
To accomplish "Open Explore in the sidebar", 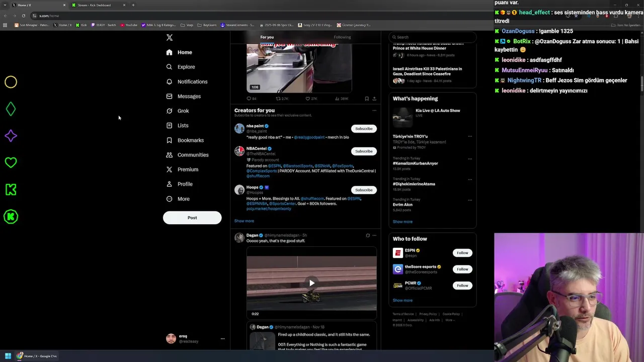I will coord(180,67).
